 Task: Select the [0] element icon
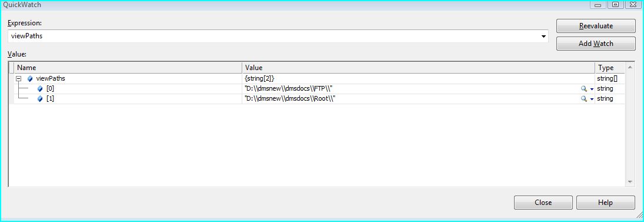click(40, 88)
